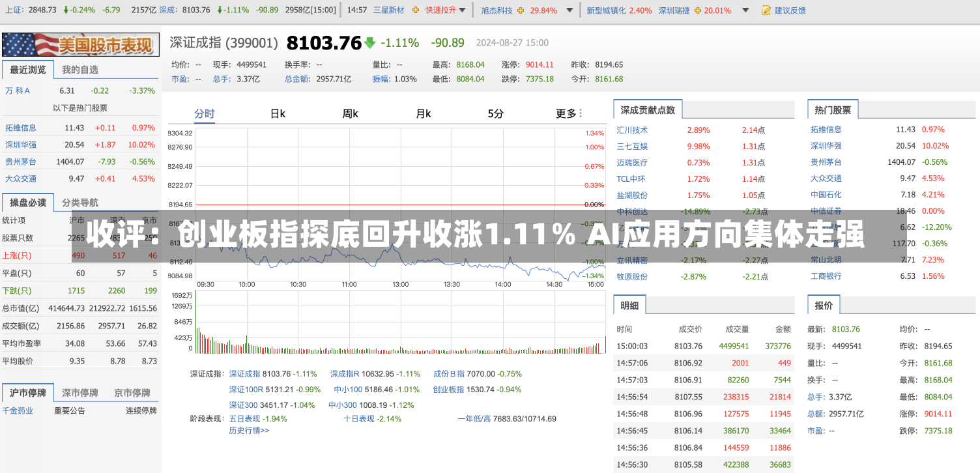Open 迈瑞医疗 in contribution list
The height and width of the screenshot is (473, 980).
tap(632, 162)
